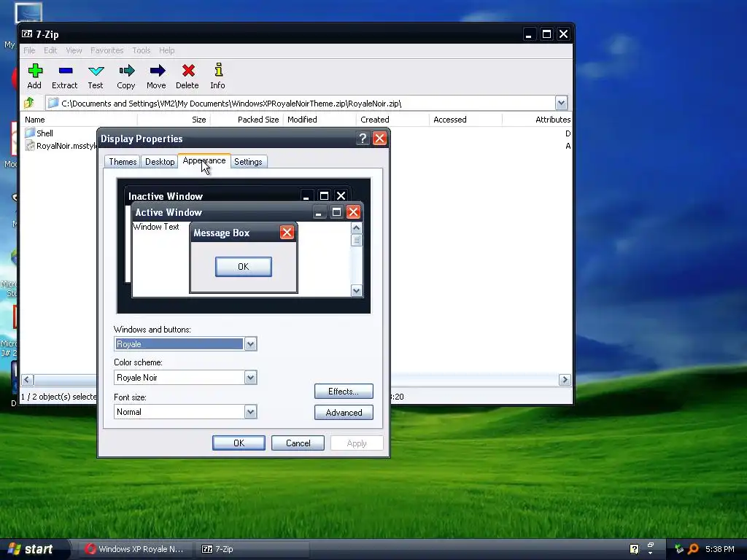Click the preview window scrollbar down arrow
The height and width of the screenshot is (560, 747).
(356, 290)
